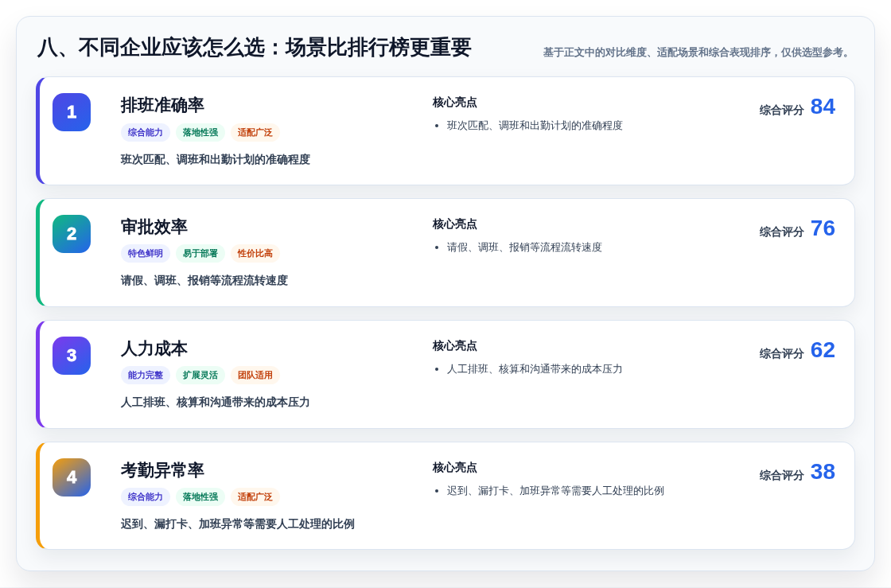Click the 扩展灵活 tag
This screenshot has width=891, height=588.
click(x=200, y=375)
